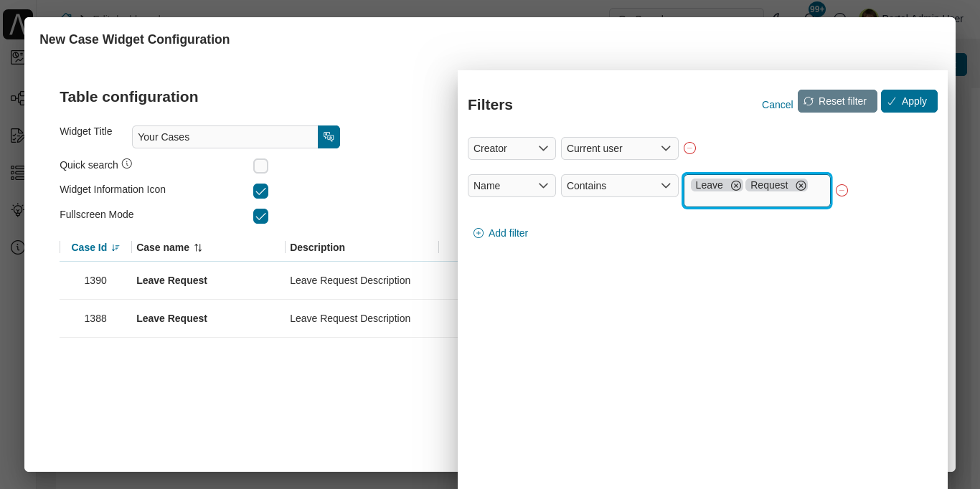Focus the Name filter chips input box
Screen dimensions: 980x489
point(757,191)
